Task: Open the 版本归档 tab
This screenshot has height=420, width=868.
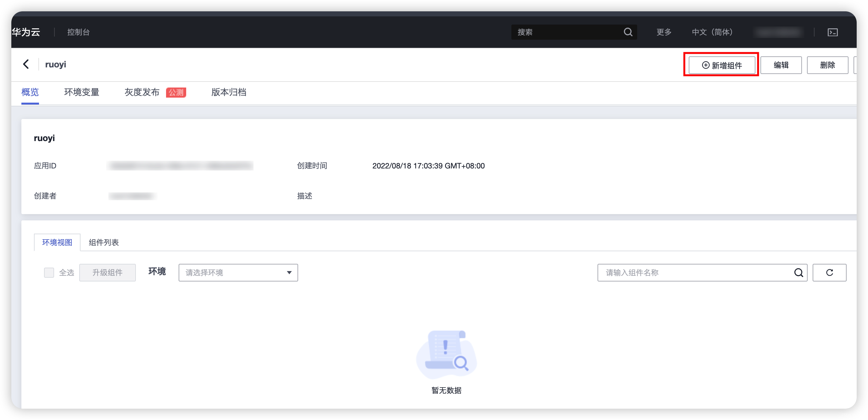Action: tap(228, 93)
